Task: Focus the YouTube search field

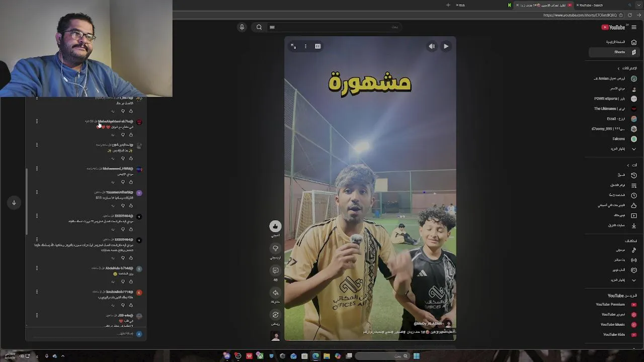Action: pos(335,27)
